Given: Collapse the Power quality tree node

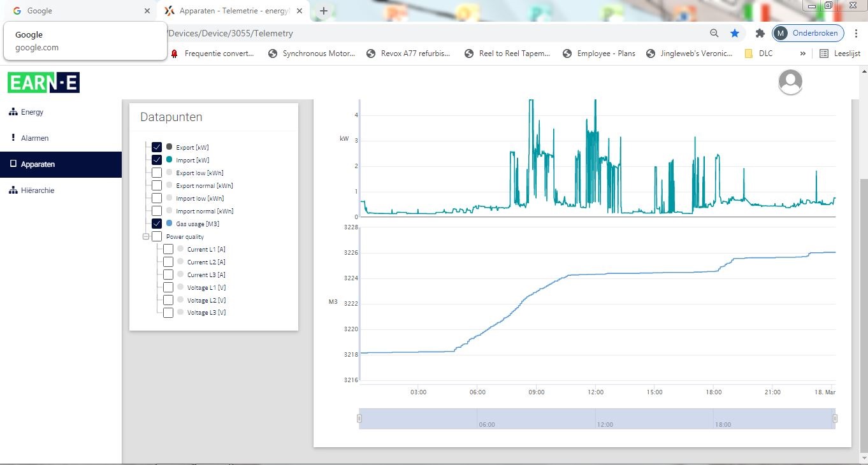Looking at the screenshot, I should [x=146, y=236].
